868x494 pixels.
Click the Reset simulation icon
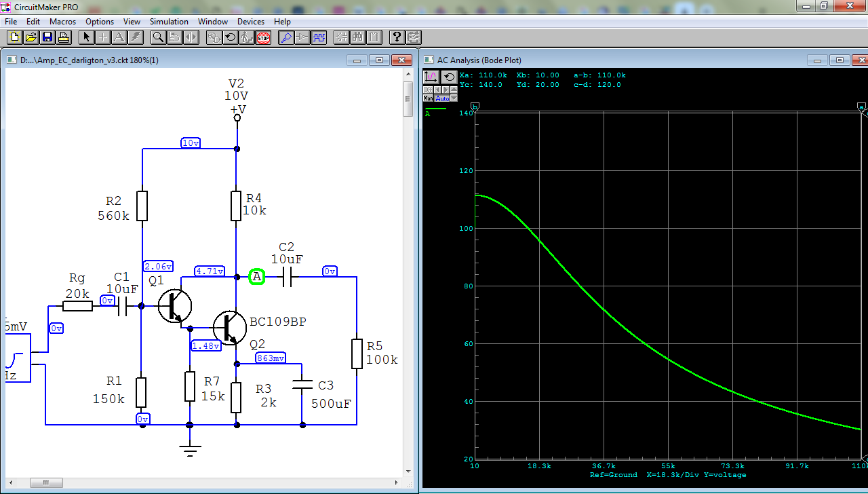[231, 37]
